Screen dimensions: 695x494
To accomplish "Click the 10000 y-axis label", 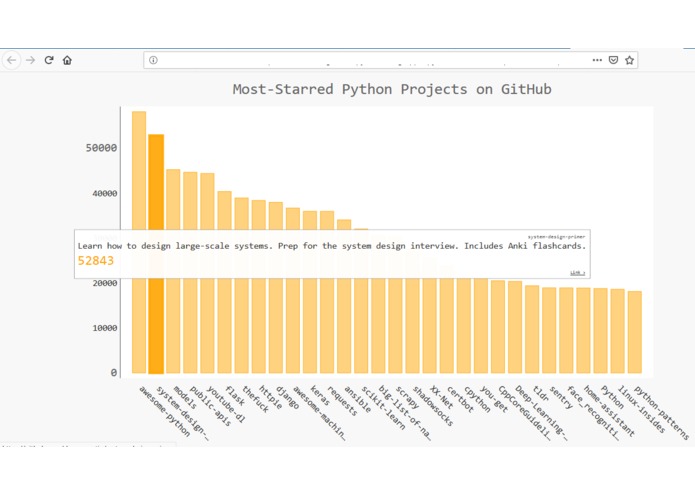I will (x=105, y=328).
